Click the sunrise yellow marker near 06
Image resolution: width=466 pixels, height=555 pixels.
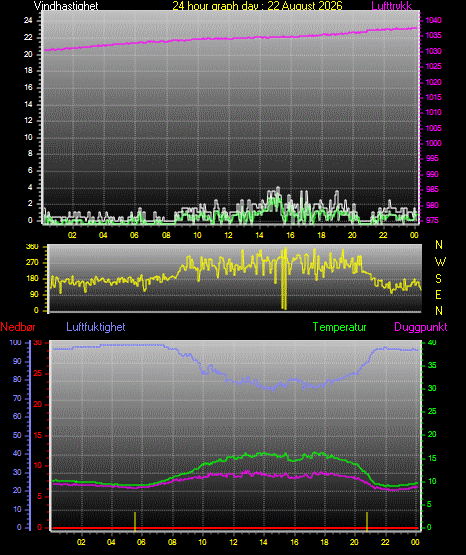(135, 521)
